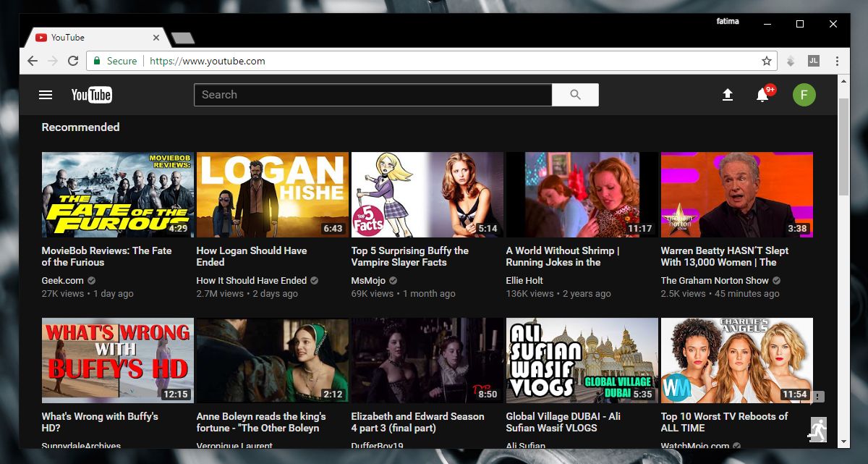Open the notifications bell

762,95
